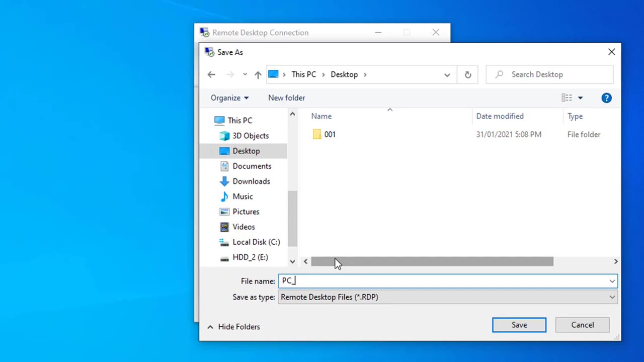Click Remote Desktop Connection window title icon
This screenshot has width=644, height=362.
click(204, 33)
